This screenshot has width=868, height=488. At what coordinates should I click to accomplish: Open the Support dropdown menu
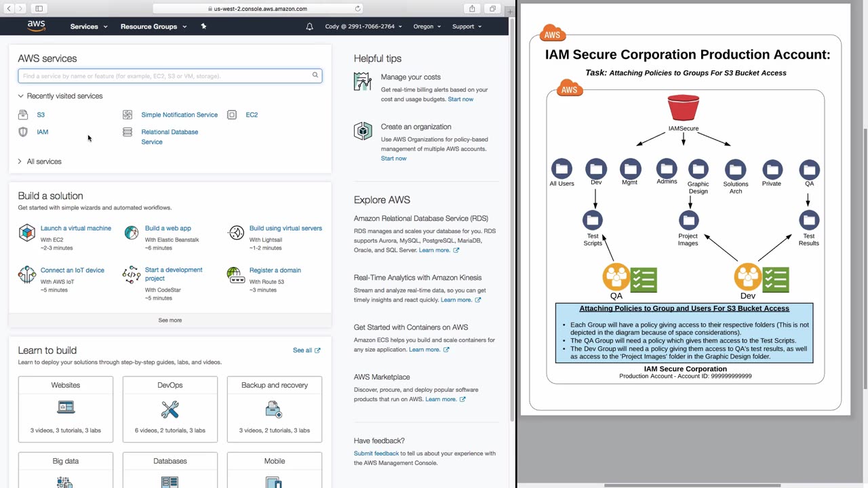click(467, 26)
